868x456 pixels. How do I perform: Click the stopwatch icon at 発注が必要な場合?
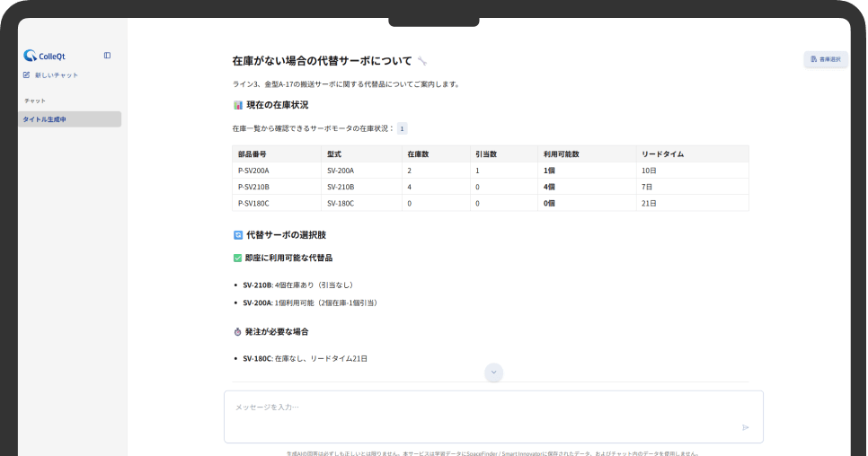[x=237, y=331]
